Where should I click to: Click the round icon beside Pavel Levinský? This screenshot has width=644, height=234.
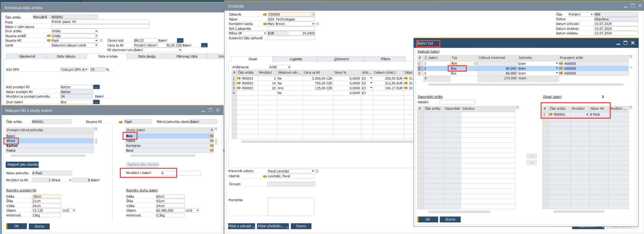point(317,171)
